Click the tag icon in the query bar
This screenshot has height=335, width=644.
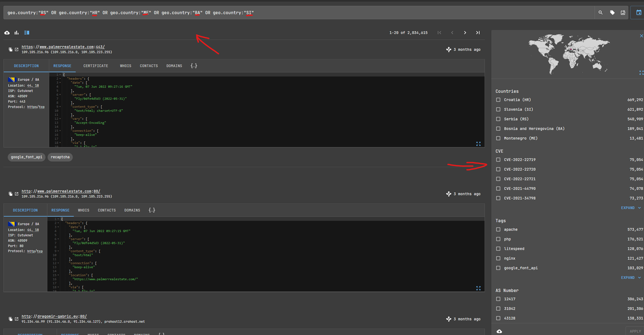612,13
